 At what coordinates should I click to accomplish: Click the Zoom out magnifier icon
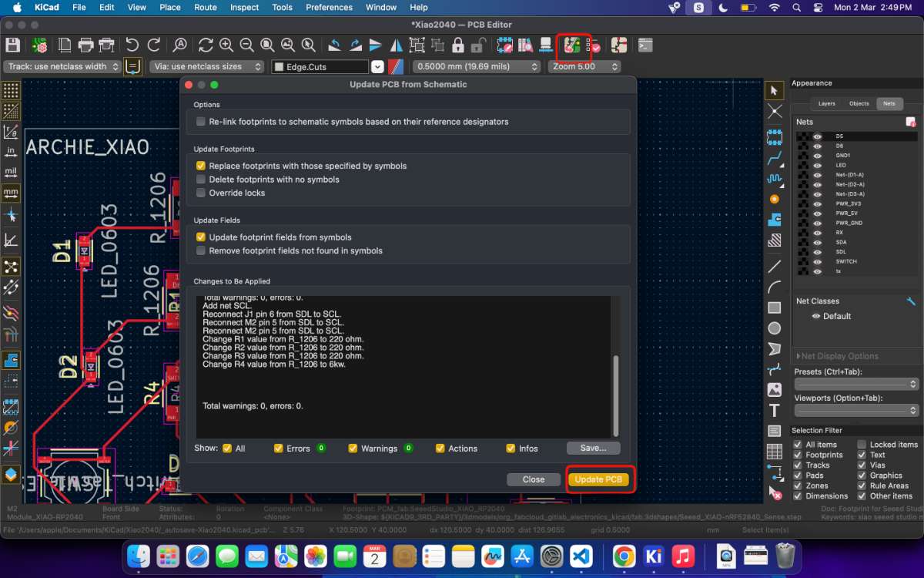pyautogui.click(x=246, y=45)
